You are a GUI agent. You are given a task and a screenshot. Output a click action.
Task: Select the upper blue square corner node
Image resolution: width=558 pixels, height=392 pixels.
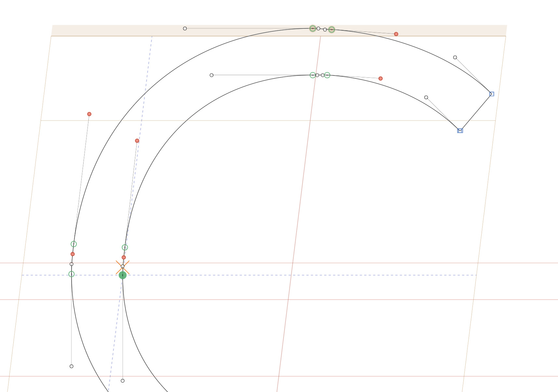click(x=492, y=94)
